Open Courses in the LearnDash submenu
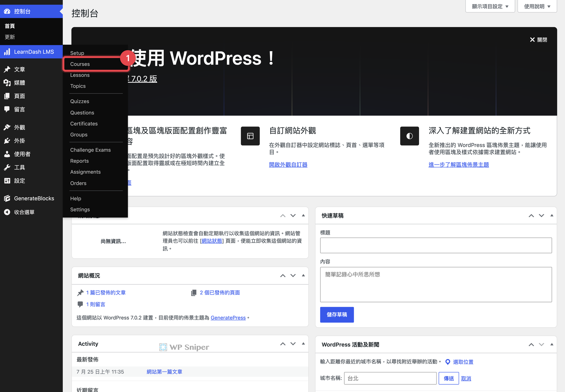 80,64
